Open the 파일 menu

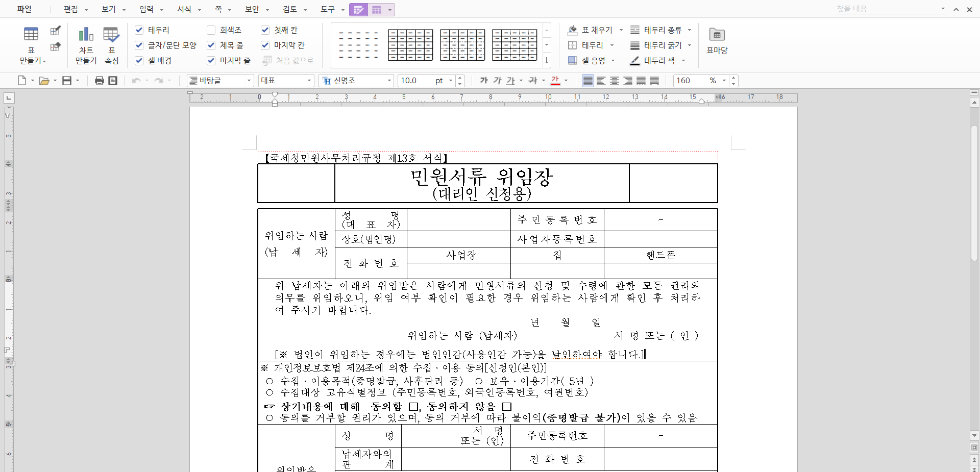point(24,9)
